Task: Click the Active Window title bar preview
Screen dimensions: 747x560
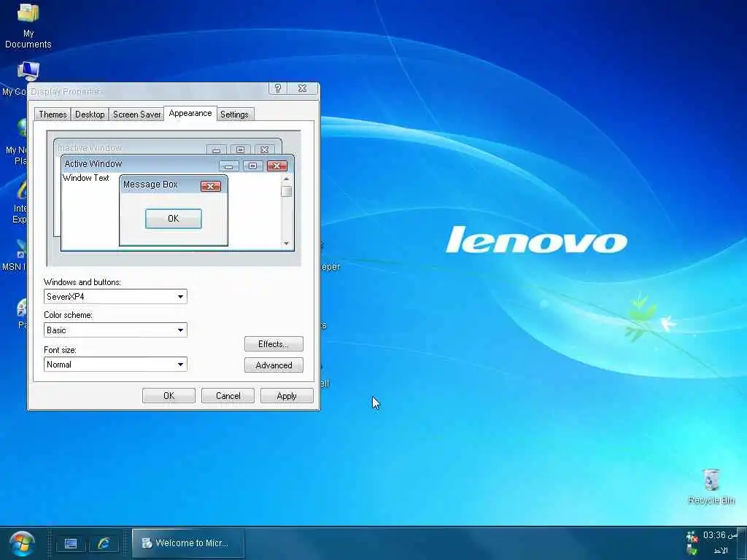Action: tap(177, 164)
